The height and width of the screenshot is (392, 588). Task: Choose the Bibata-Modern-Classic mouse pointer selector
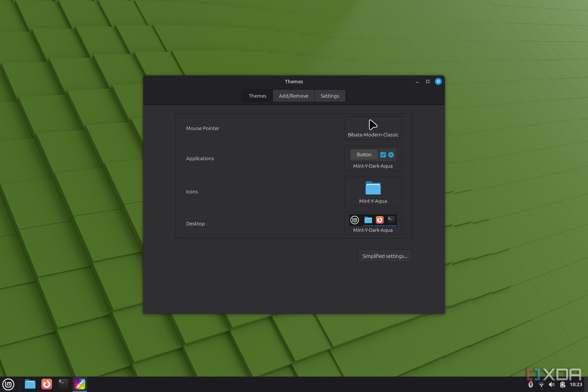click(x=373, y=128)
